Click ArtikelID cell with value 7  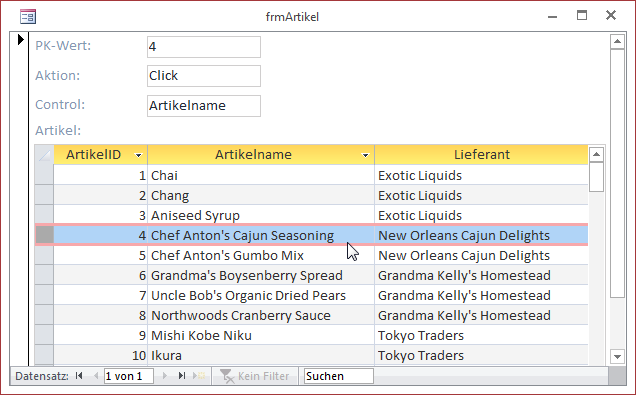coord(101,295)
